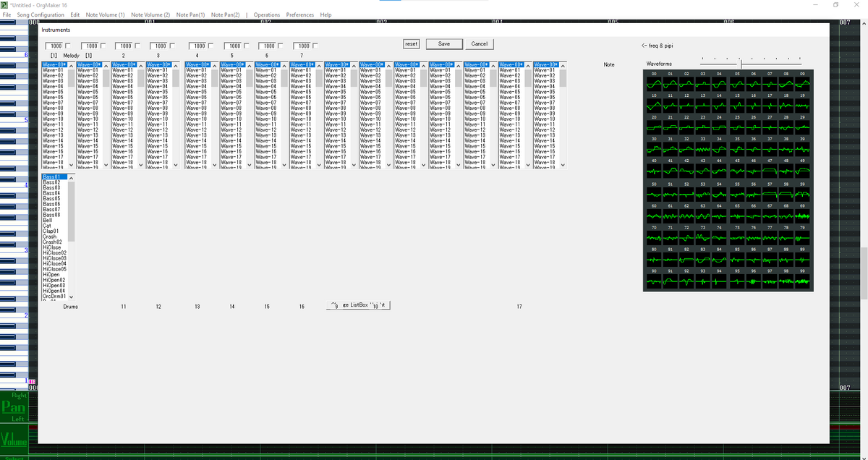Choose waveform thumbnail 78
868x460 pixels.
click(x=786, y=237)
